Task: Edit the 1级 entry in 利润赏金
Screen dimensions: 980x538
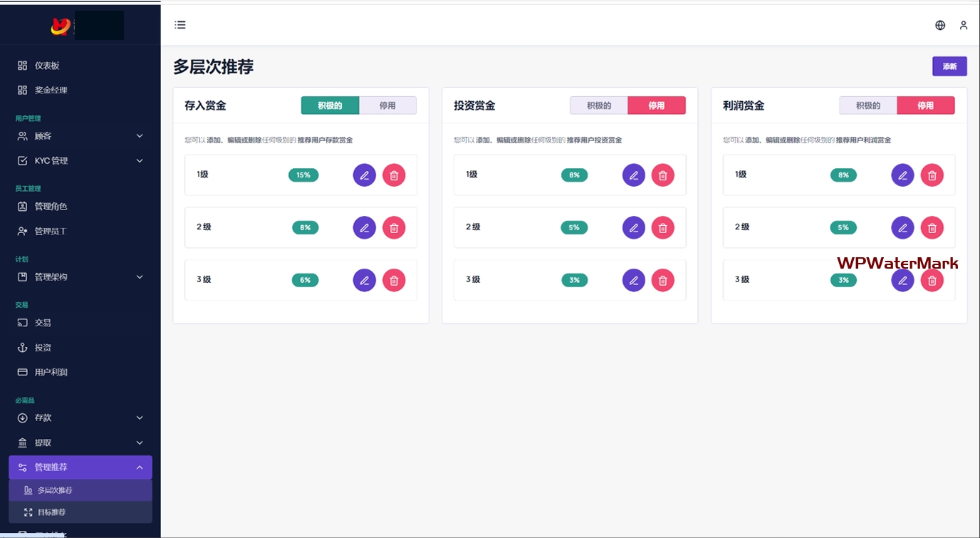Action: 902,175
